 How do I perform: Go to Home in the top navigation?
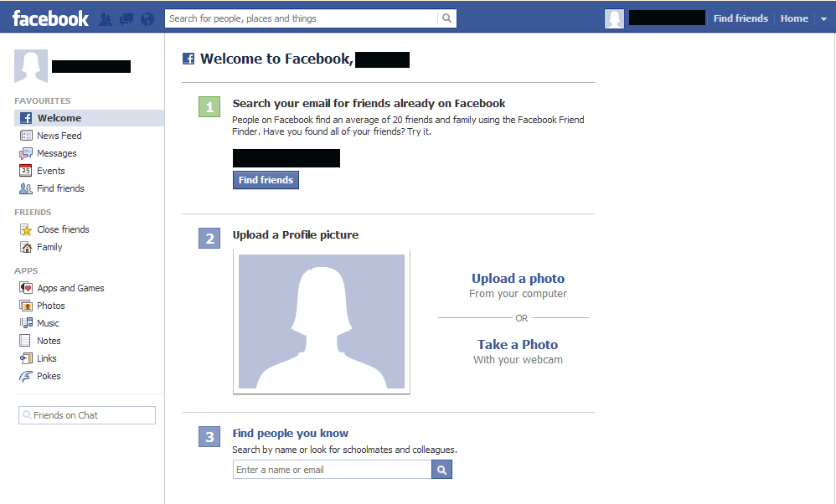(794, 18)
